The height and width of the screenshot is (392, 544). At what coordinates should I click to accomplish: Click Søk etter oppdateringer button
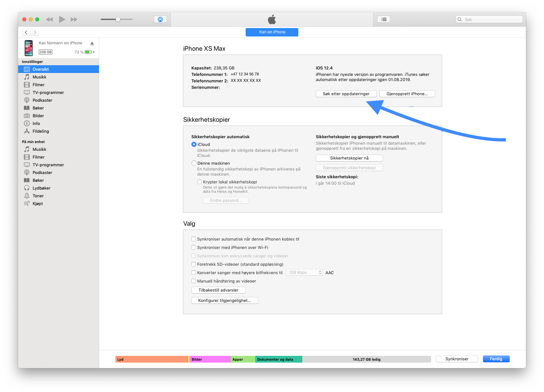pyautogui.click(x=346, y=94)
